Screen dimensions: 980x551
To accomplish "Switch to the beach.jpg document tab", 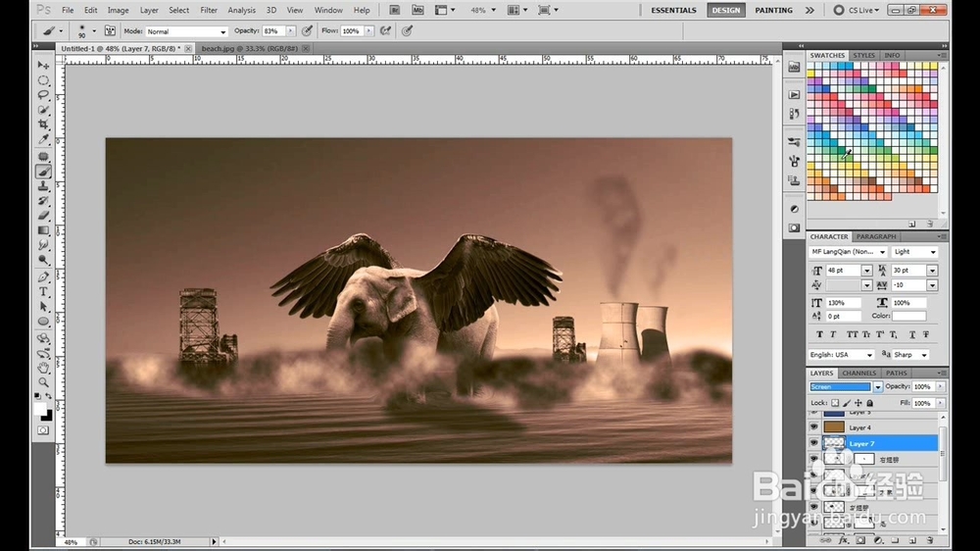I will [249, 48].
